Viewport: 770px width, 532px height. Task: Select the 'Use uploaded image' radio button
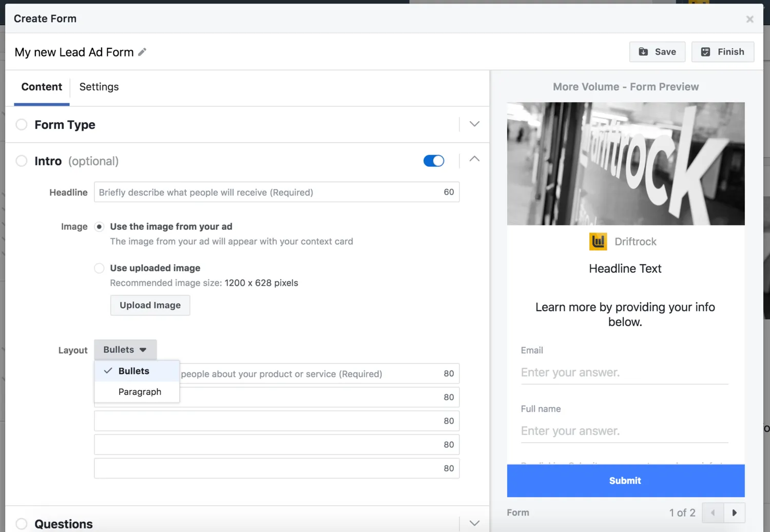pyautogui.click(x=99, y=268)
